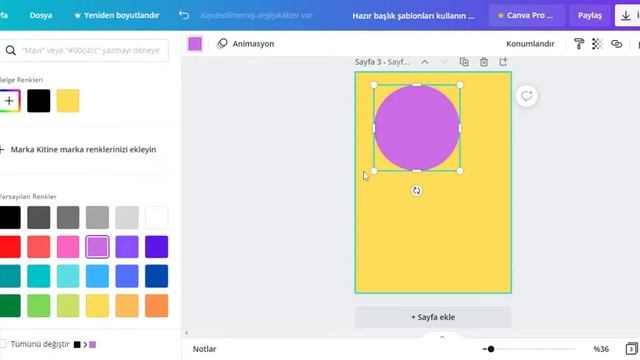Screen dimensions: 640x360
Task: Click the link chain icon
Action: click(x=616, y=44)
